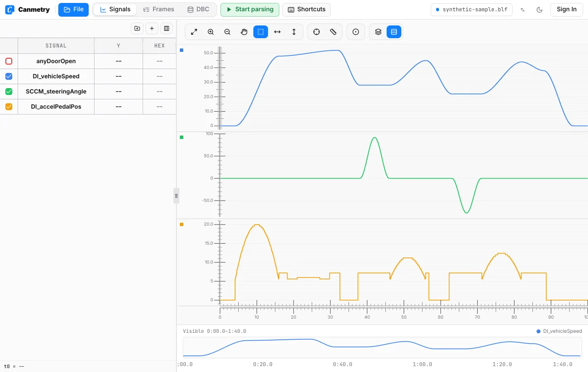Select the SCCM_steeringAngle signal name

tap(56, 92)
